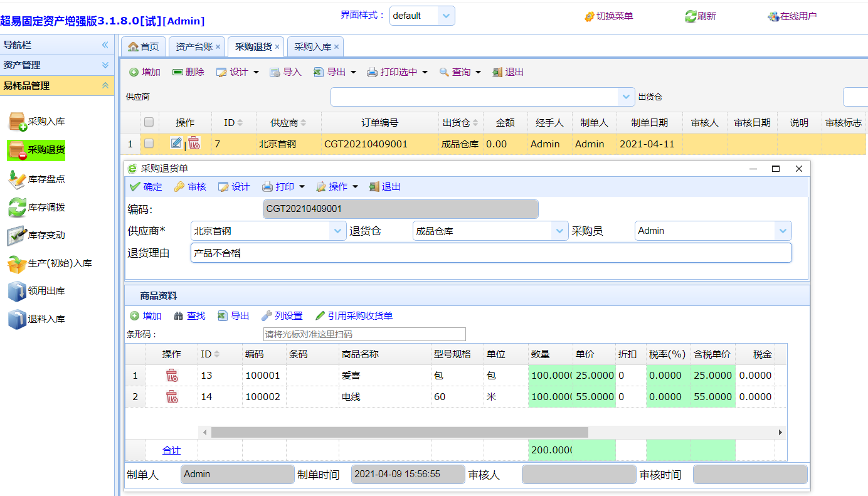Tick the checkbox for order CGT20210409001
The height and width of the screenshot is (496, 868).
coord(149,144)
